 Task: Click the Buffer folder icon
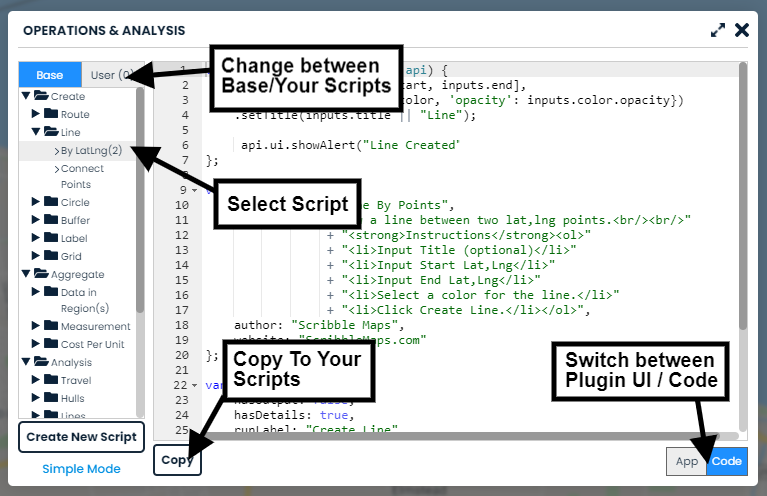click(x=51, y=220)
